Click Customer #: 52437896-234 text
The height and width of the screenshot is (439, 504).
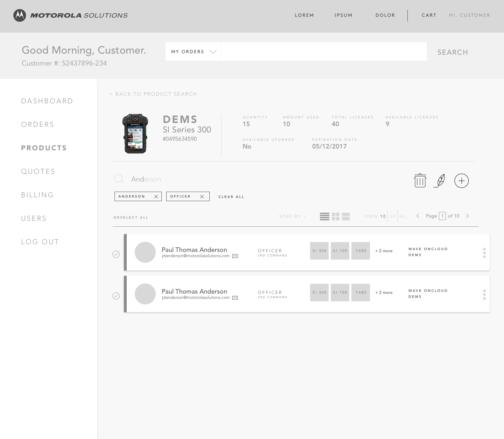[x=64, y=63]
